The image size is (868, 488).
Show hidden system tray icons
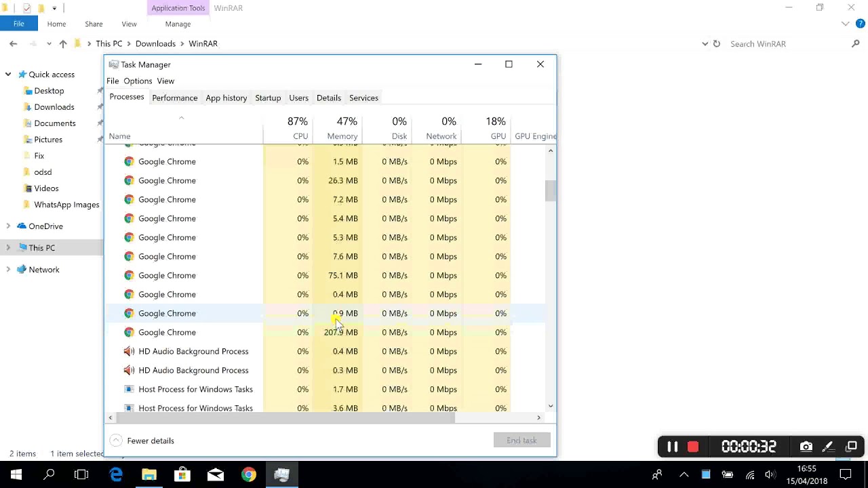684,474
